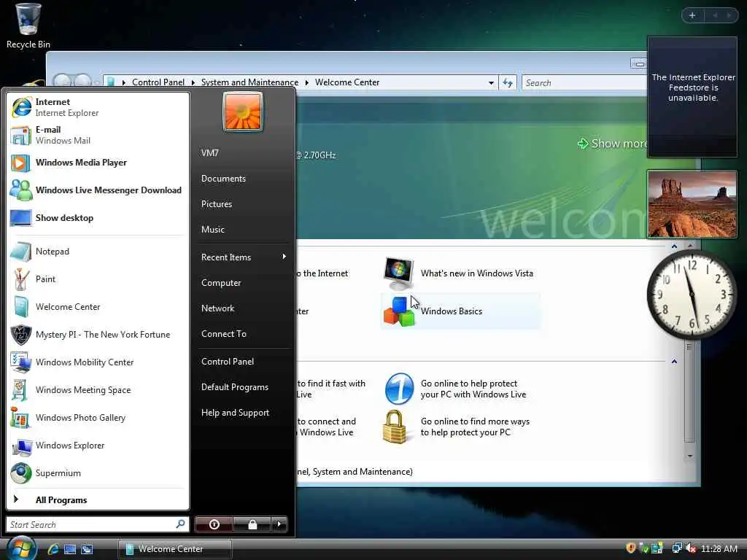The height and width of the screenshot is (560, 747).
Task: Collapse the Get started section chevron
Action: [x=674, y=246]
